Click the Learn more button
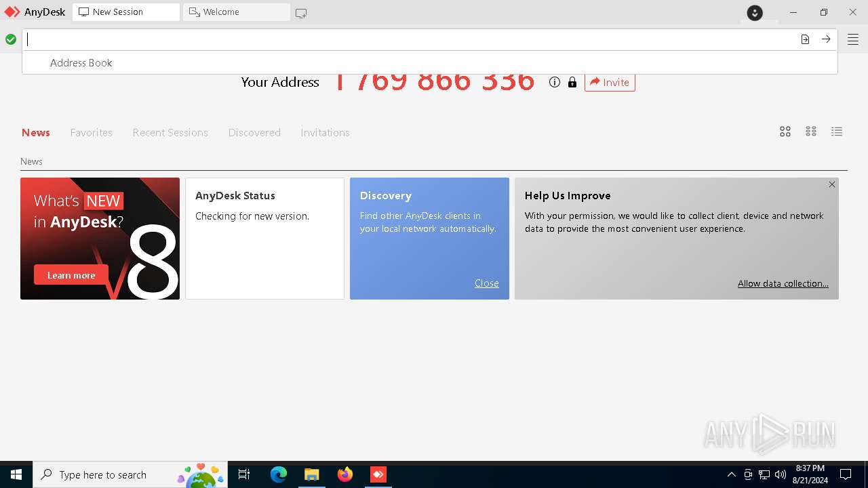This screenshot has height=488, width=868. [x=71, y=275]
